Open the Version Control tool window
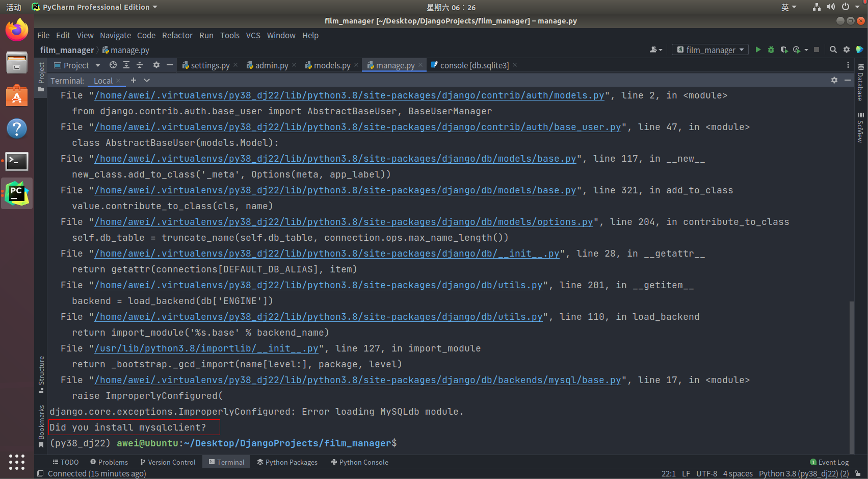 point(168,462)
